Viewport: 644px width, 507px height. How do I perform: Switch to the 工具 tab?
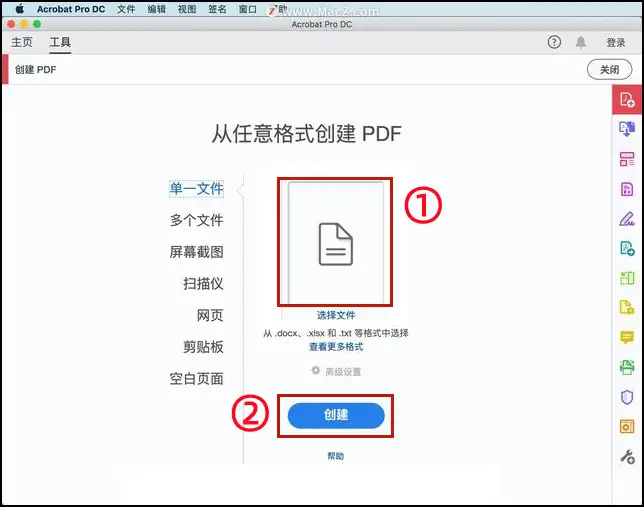pos(60,42)
